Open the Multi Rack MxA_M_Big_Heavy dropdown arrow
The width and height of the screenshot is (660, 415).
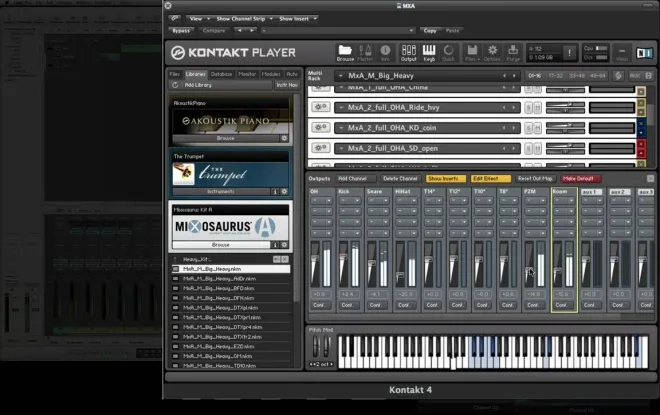[x=341, y=76]
